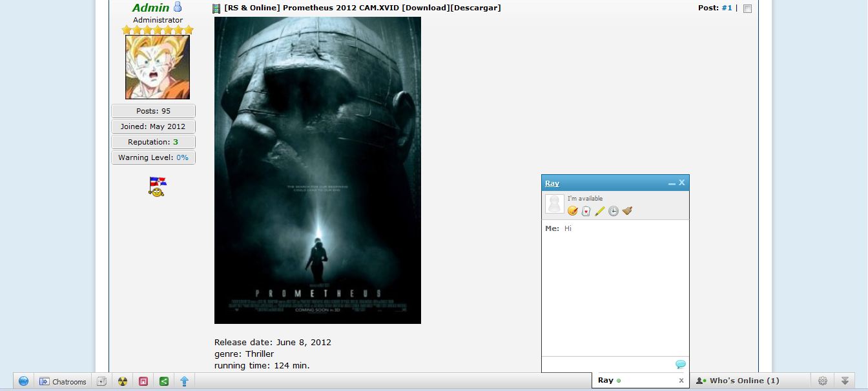Click the 'Posts: 95' stat box

[153, 111]
